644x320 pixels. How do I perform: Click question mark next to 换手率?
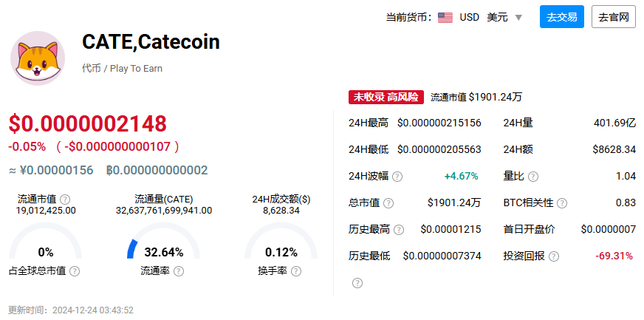tap(296, 271)
